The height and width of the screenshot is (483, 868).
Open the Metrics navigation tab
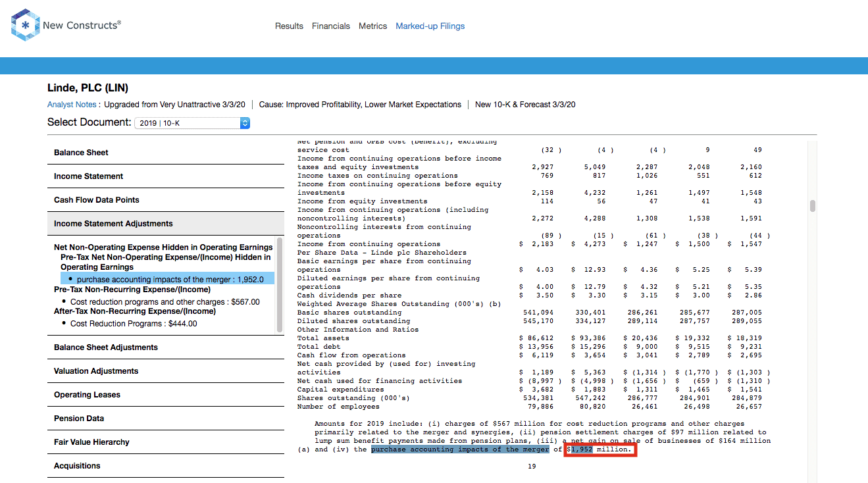[x=372, y=26]
